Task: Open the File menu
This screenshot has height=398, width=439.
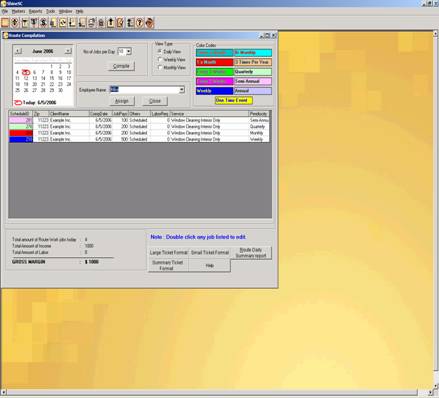Action: tap(5, 11)
